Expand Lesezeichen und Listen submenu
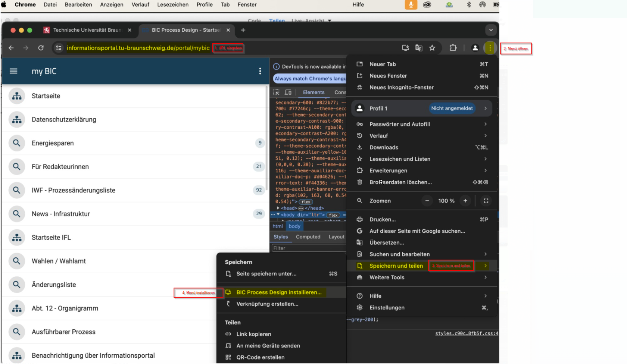The image size is (627, 364). point(486,159)
